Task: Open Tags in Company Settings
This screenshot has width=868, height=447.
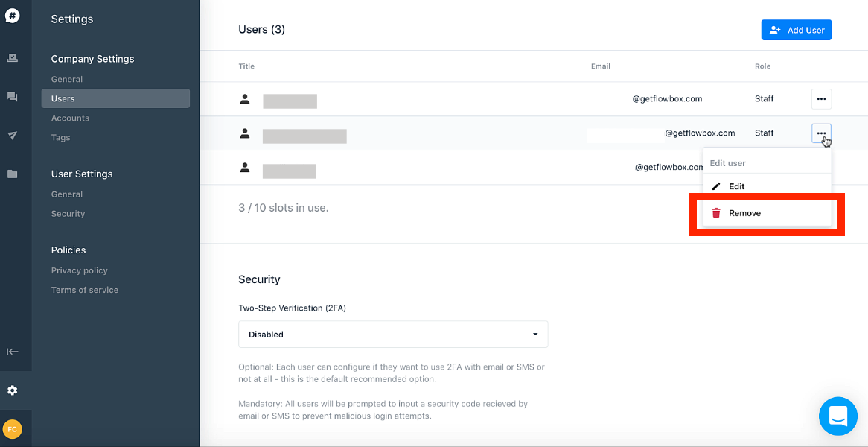Action: pyautogui.click(x=61, y=137)
